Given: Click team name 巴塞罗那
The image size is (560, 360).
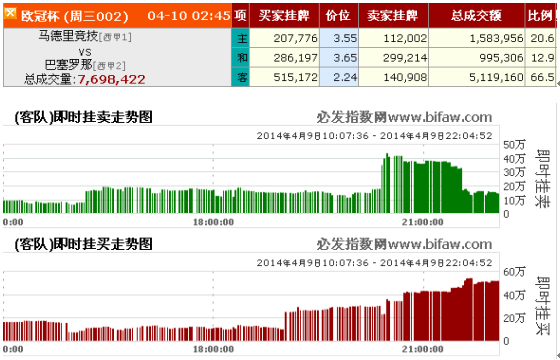Looking at the screenshot, I should tap(69, 65).
